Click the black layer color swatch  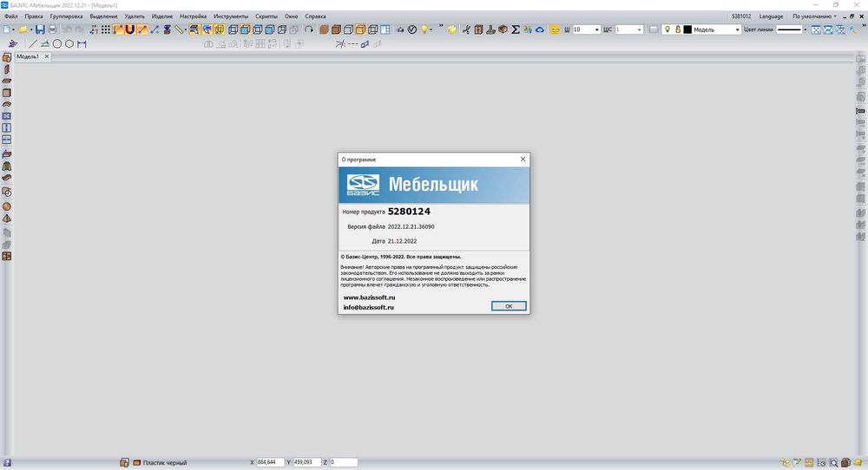[x=687, y=29]
